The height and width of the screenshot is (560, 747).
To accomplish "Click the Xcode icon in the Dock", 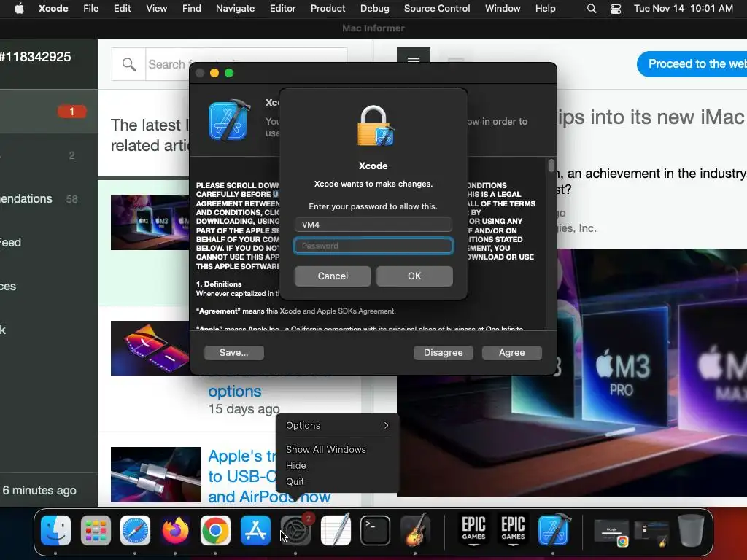I will 554,530.
